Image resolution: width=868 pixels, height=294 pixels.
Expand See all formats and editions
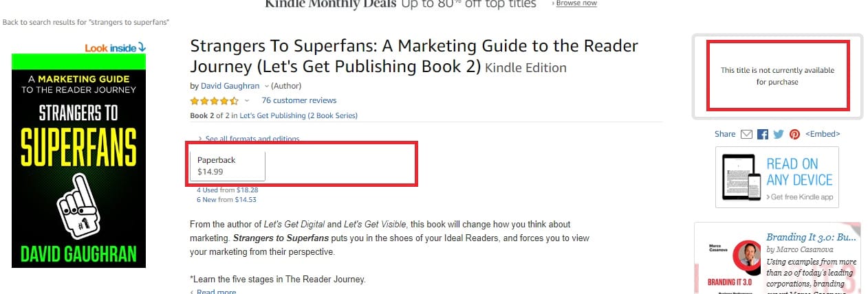pyautogui.click(x=248, y=139)
